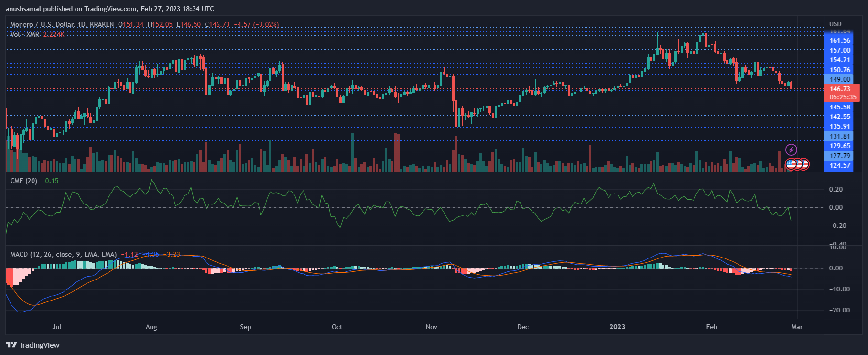Click the red 146.73 current price label
This screenshot has height=355, width=868.
pos(840,89)
